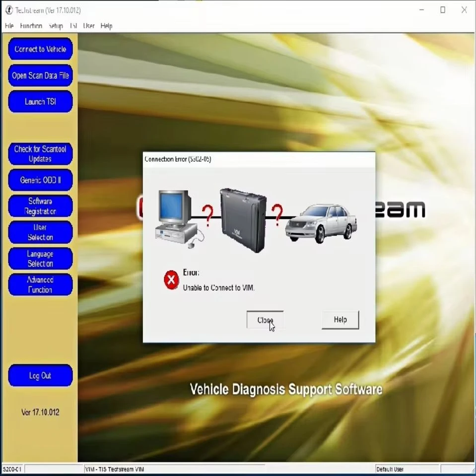The width and height of the screenshot is (476, 476).
Task: Click Open Scan Data File button
Action: [40, 75]
